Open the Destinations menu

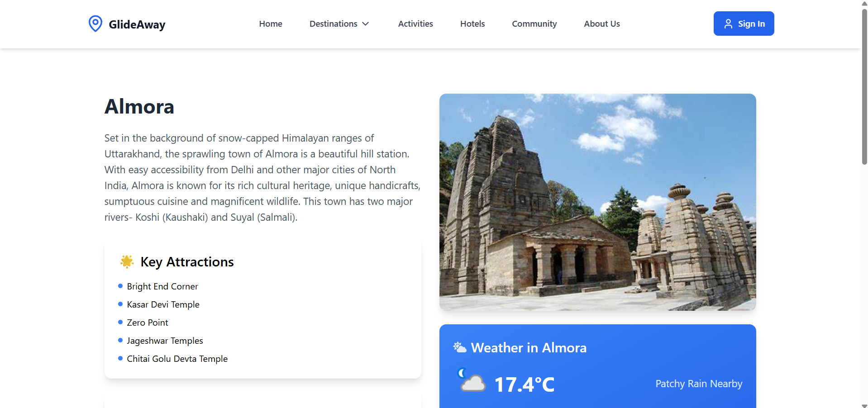339,24
